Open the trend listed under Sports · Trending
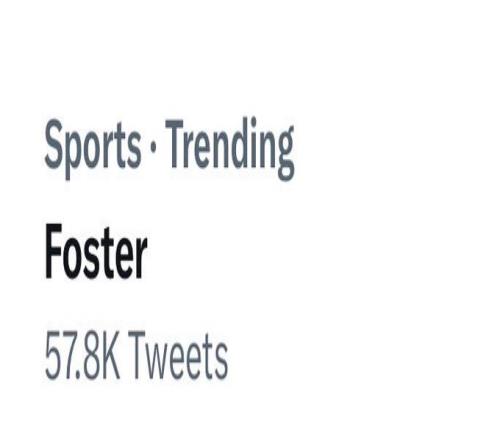The width and height of the screenshot is (500, 440). (96, 252)
